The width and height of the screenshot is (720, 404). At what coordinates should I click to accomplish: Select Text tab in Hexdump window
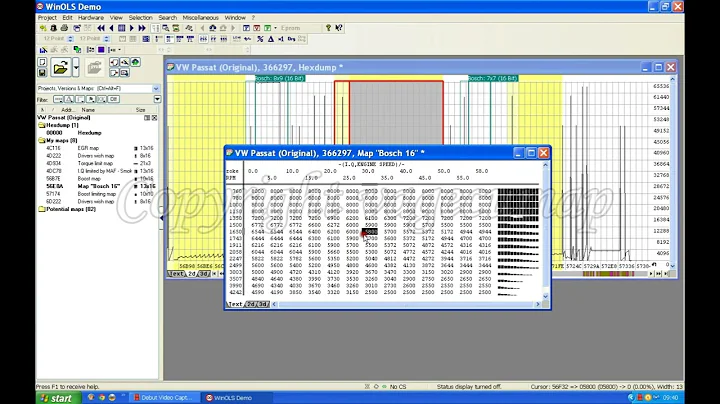pos(175,274)
